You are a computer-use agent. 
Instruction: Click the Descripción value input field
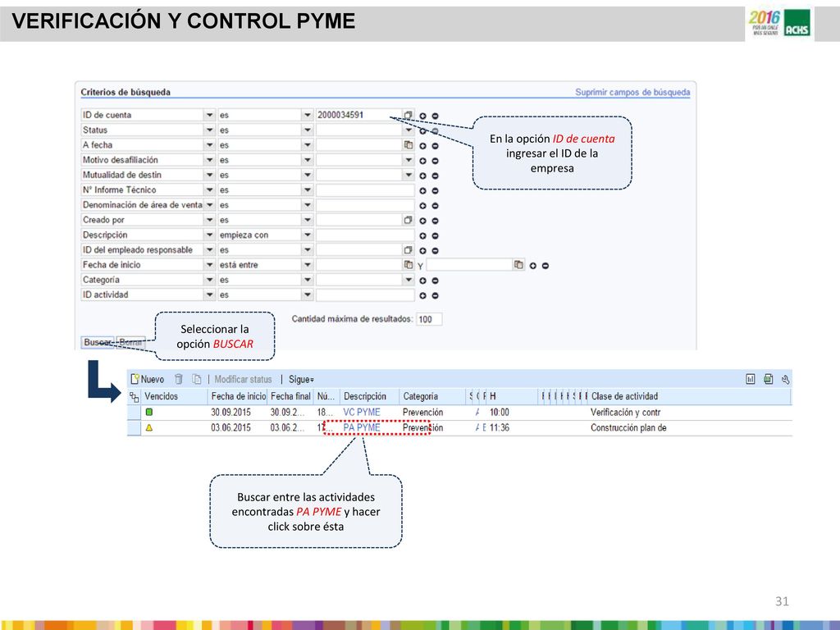point(365,235)
